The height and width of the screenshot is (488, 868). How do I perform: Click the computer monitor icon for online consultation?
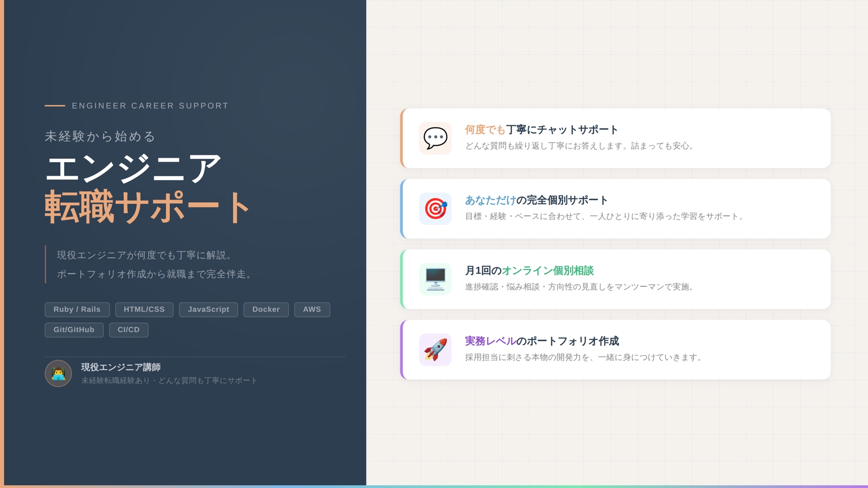(x=434, y=279)
